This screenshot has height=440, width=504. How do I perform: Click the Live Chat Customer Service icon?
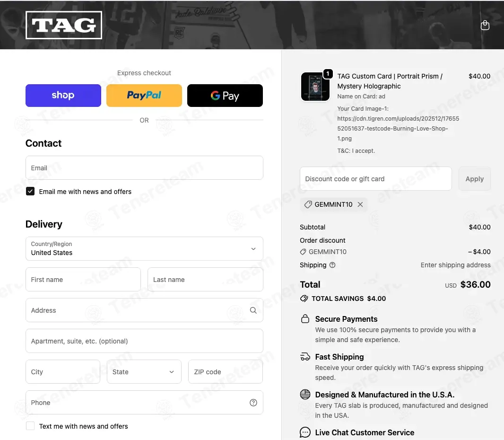tap(305, 432)
